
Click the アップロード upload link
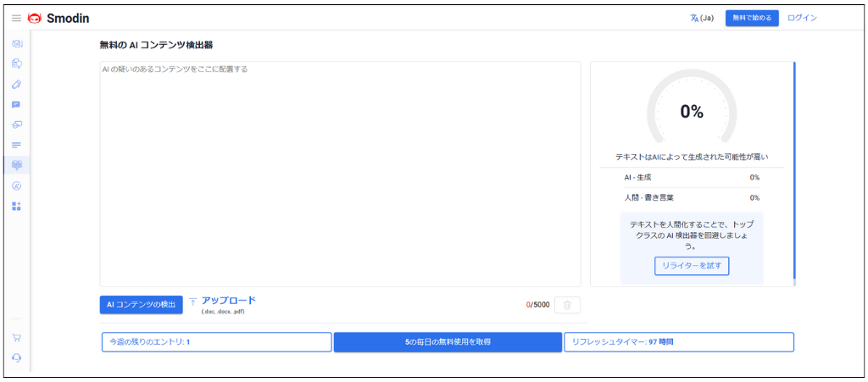click(x=227, y=301)
